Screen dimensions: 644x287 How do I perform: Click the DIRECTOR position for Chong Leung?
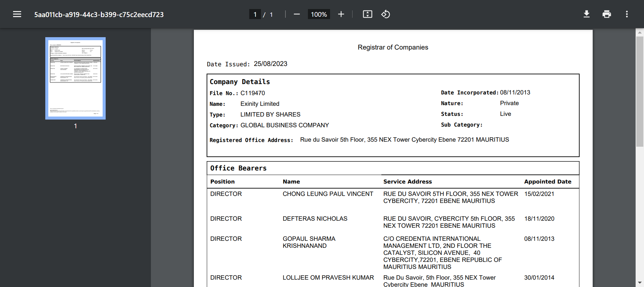tap(226, 194)
